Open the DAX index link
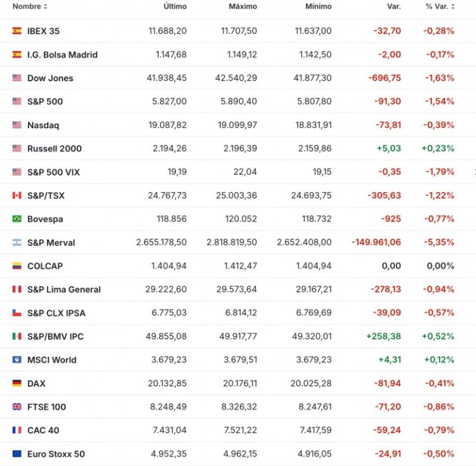Image resolution: width=476 pixels, height=466 pixels. click(37, 384)
